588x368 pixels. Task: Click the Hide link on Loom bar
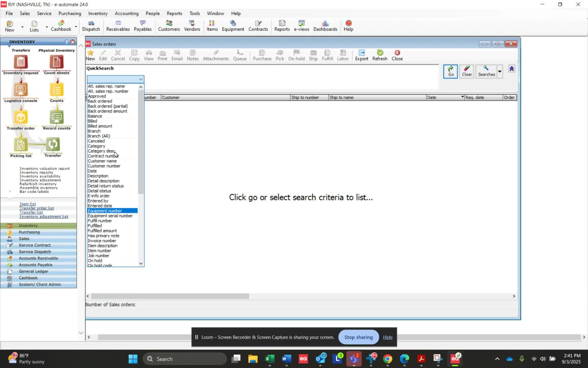tap(388, 337)
